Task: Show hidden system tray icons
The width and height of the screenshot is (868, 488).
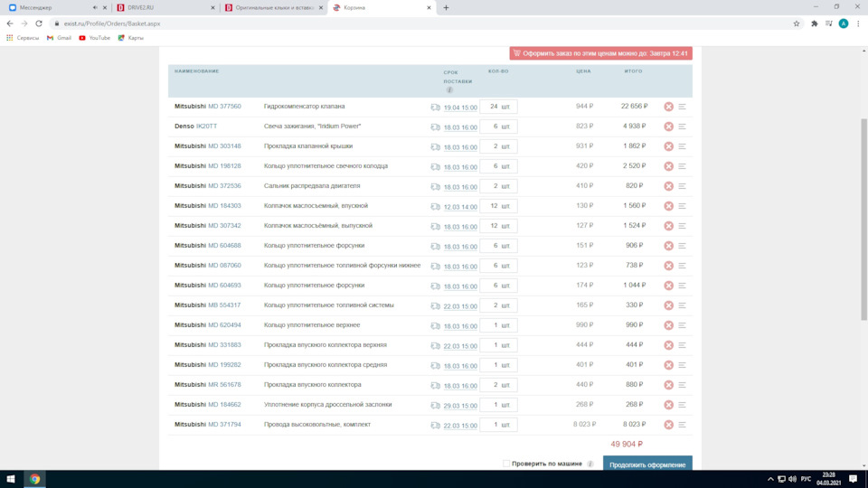Action: click(x=770, y=479)
